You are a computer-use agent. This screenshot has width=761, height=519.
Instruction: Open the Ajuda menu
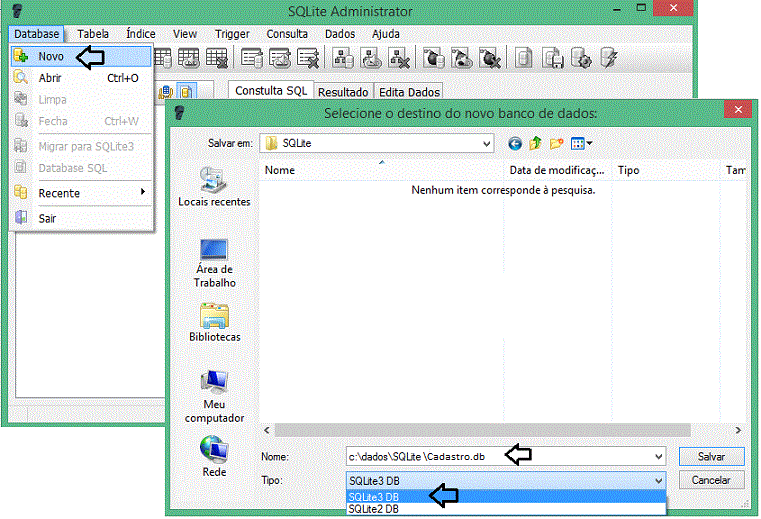coord(386,34)
